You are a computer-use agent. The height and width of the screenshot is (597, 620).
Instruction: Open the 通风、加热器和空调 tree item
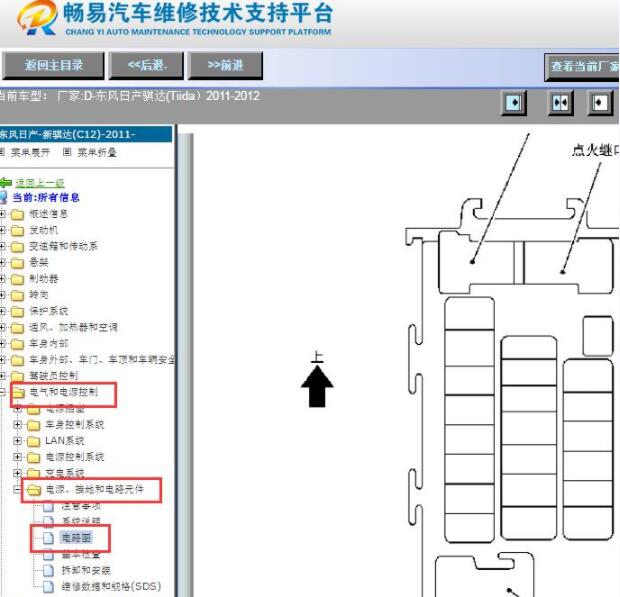coord(73,327)
